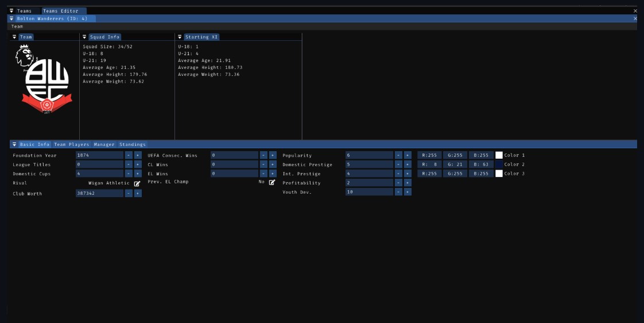Open the Color 2 dark blue swatch

(x=499, y=164)
